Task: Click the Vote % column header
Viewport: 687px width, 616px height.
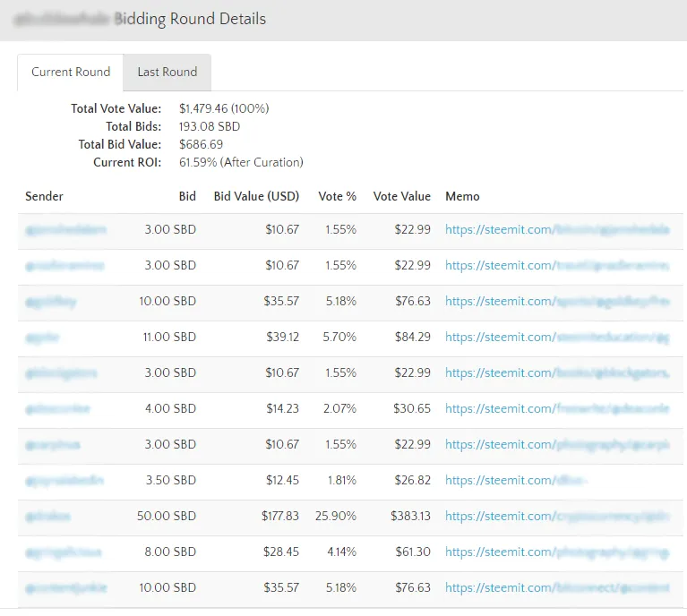Action: tap(338, 196)
